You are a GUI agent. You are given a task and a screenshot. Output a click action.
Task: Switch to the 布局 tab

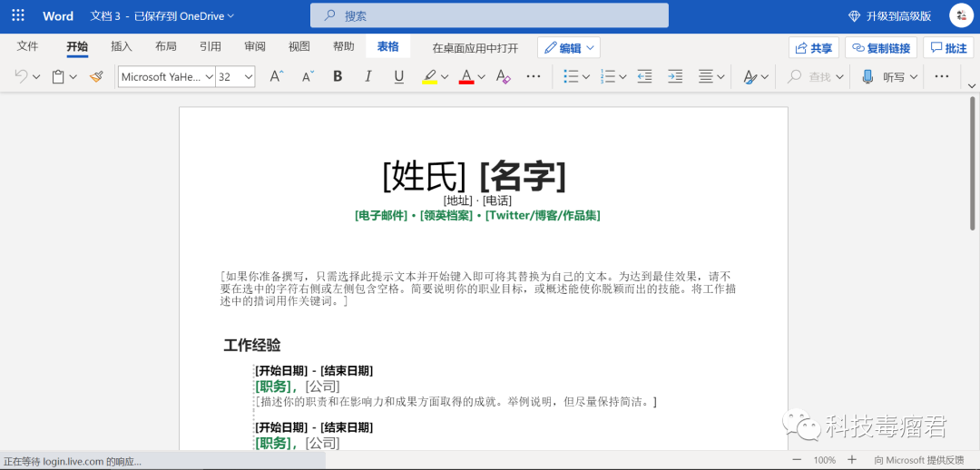click(166, 46)
